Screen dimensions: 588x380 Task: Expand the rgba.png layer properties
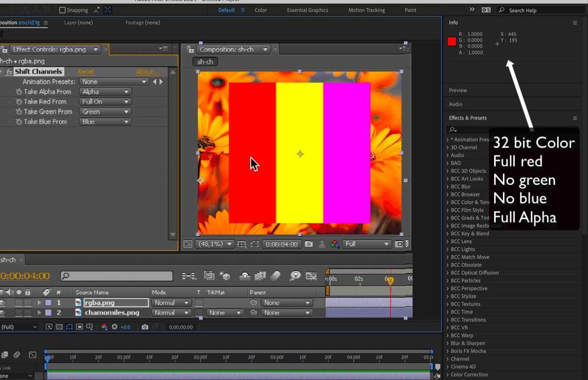39,303
